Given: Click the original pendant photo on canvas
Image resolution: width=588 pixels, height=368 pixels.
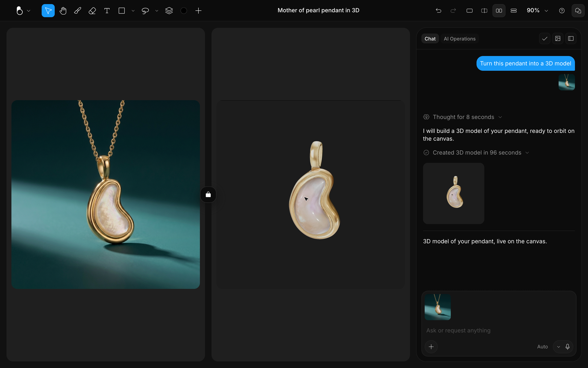Looking at the screenshot, I should tap(106, 194).
